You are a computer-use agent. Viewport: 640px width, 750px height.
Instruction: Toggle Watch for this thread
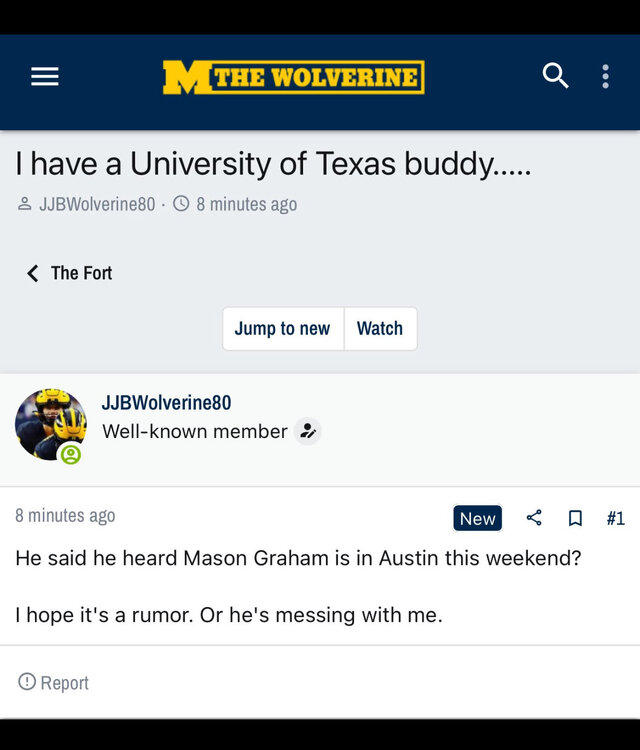pos(380,328)
